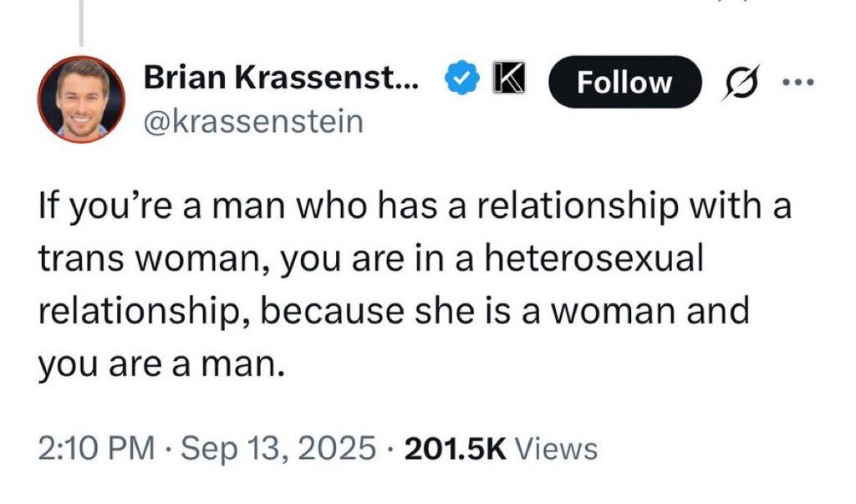Click the tweet's first line of text
Image resolution: width=856 pixels, height=504 pixels.
tap(415, 206)
